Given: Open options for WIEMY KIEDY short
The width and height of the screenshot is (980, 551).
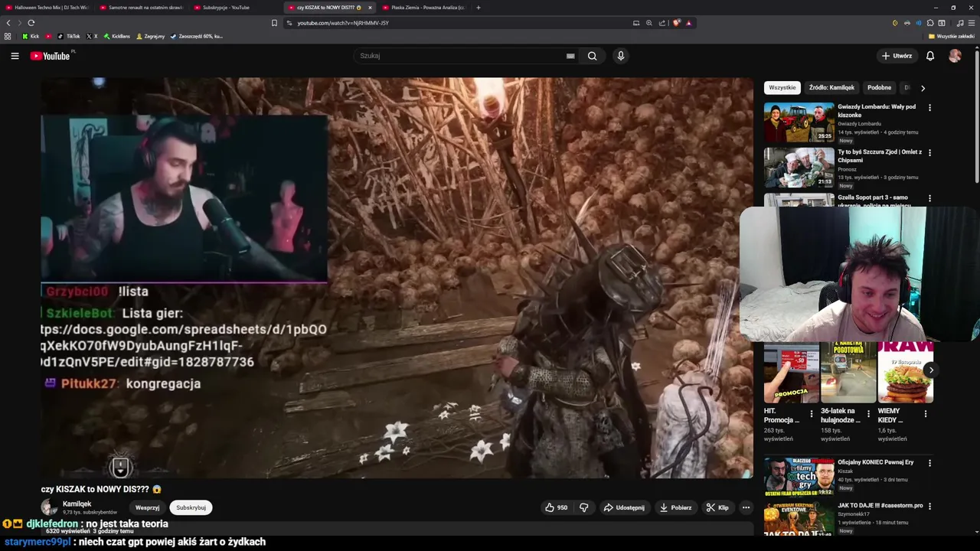Looking at the screenshot, I should pyautogui.click(x=925, y=414).
